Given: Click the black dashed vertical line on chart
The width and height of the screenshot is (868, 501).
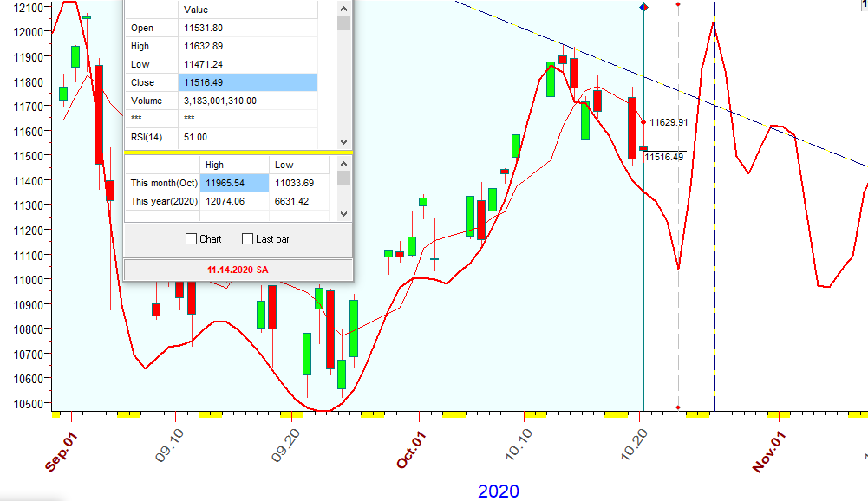Looking at the screenshot, I should 714,260.
